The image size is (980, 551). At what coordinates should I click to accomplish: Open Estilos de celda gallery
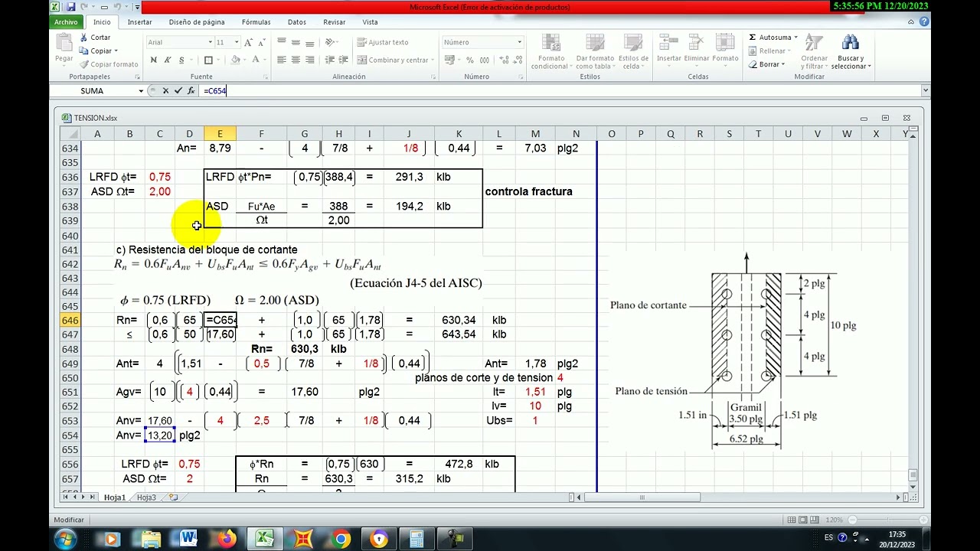pos(633,51)
